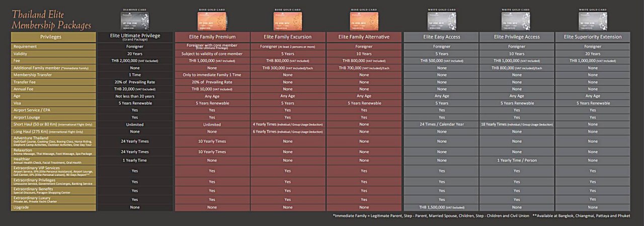Click the 'THB 500,000' fee under Elite Easy Access

pos(441,60)
